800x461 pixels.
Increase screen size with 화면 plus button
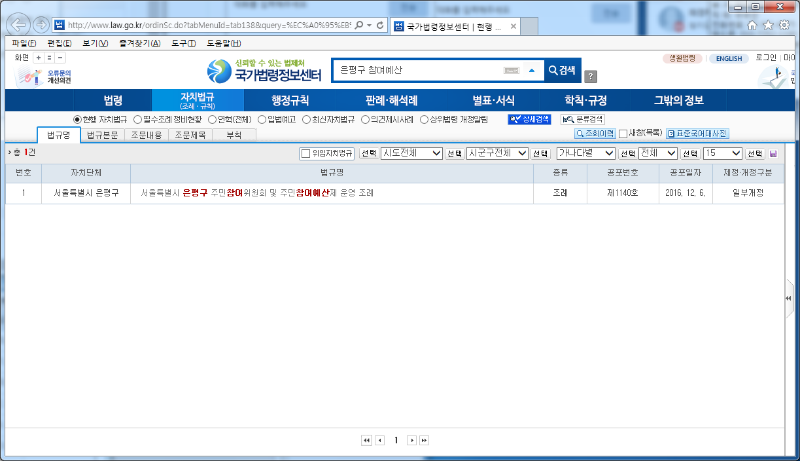(x=38, y=58)
